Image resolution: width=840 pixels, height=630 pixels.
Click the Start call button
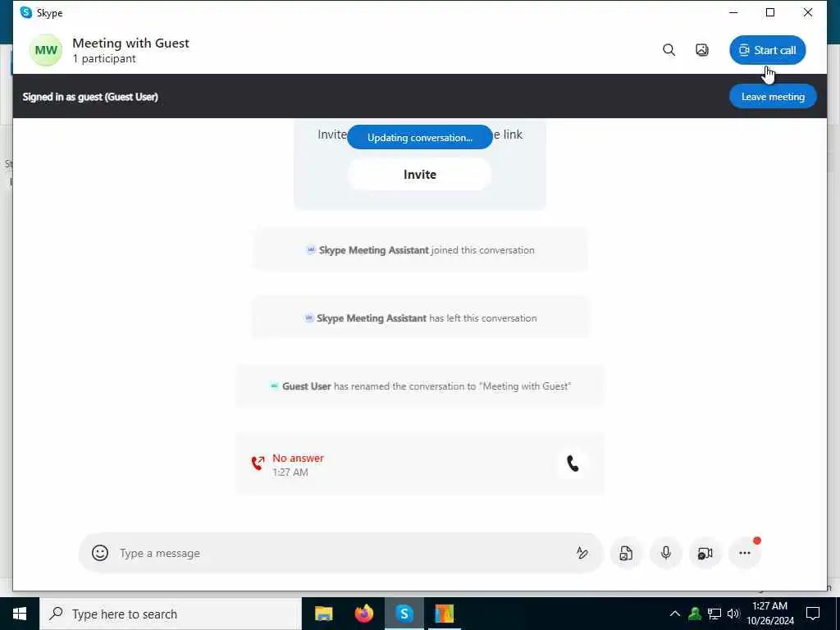(767, 50)
